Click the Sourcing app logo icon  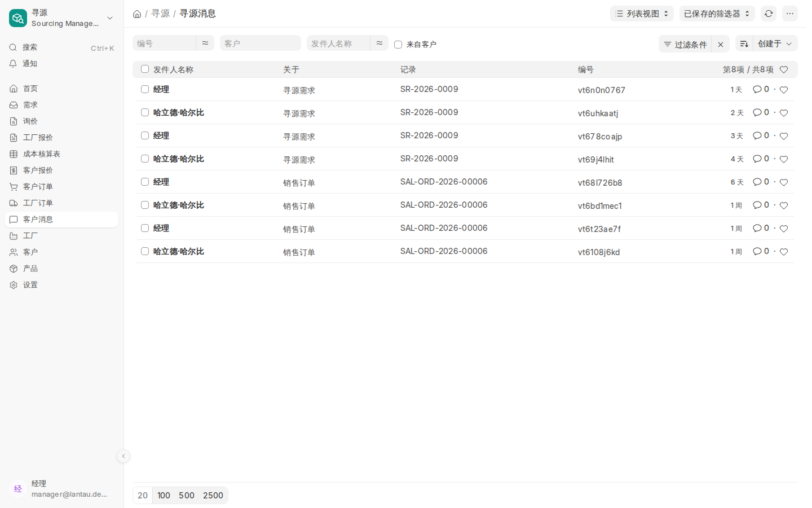click(x=18, y=18)
